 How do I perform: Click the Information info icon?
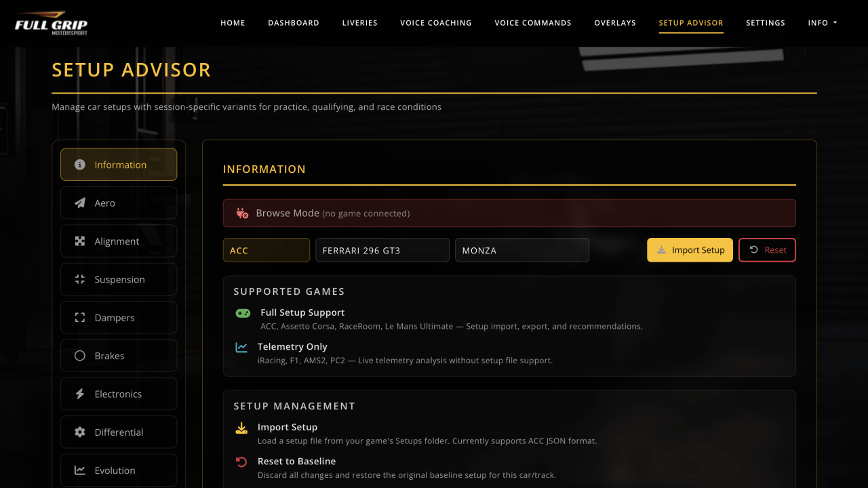(79, 164)
